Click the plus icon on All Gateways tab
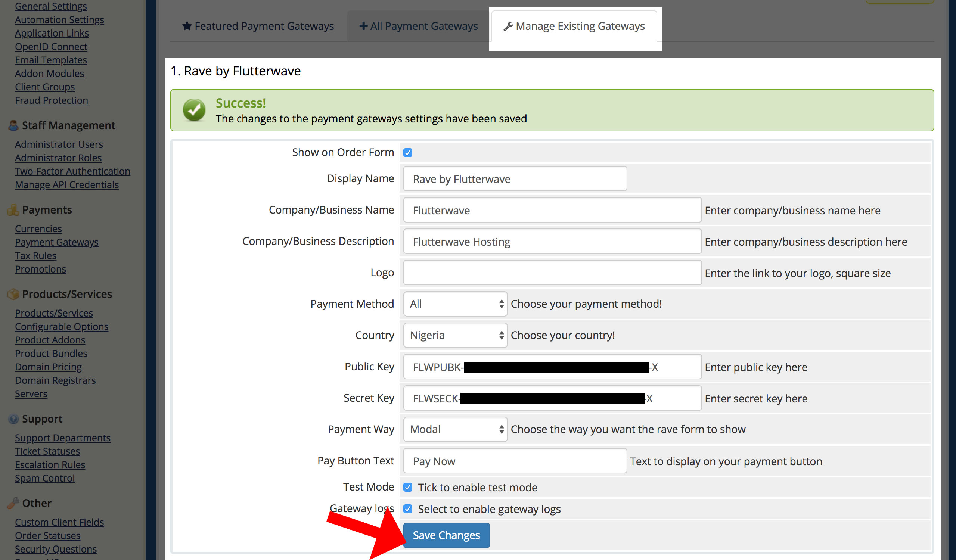956x560 pixels. coord(363,26)
